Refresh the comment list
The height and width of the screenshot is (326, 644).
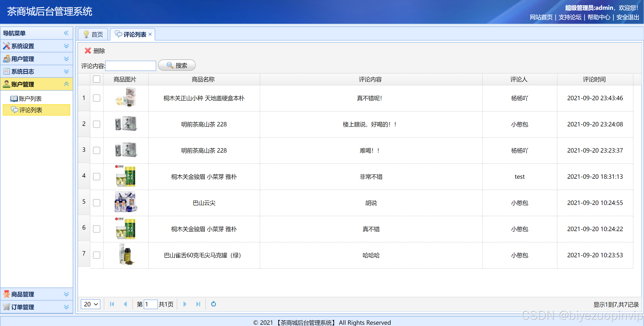coord(213,304)
